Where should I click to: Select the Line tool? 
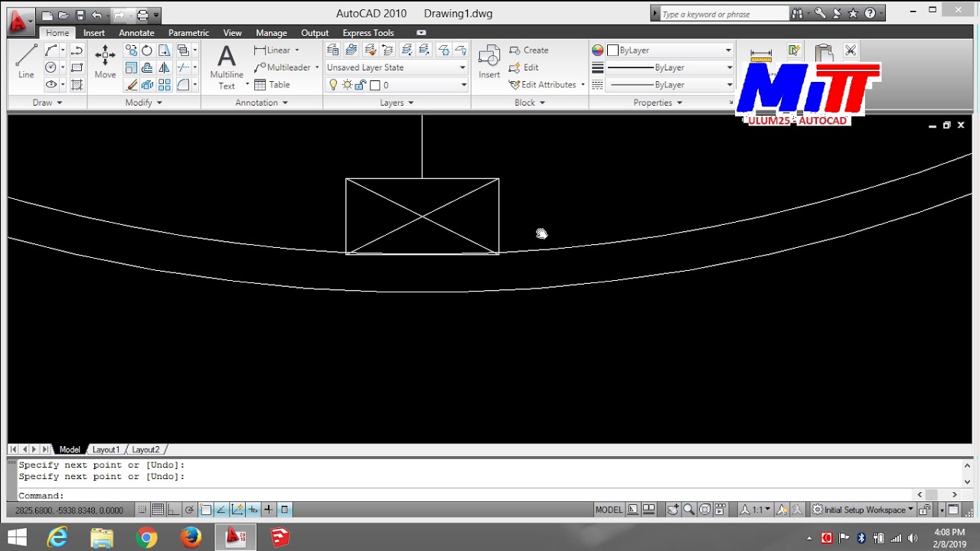[x=26, y=62]
